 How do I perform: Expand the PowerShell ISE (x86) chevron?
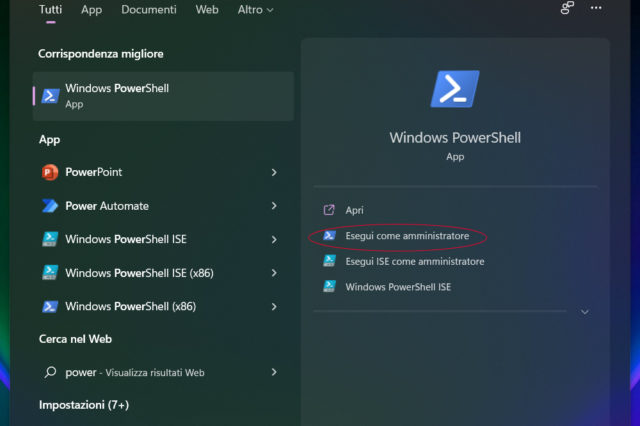click(x=274, y=273)
